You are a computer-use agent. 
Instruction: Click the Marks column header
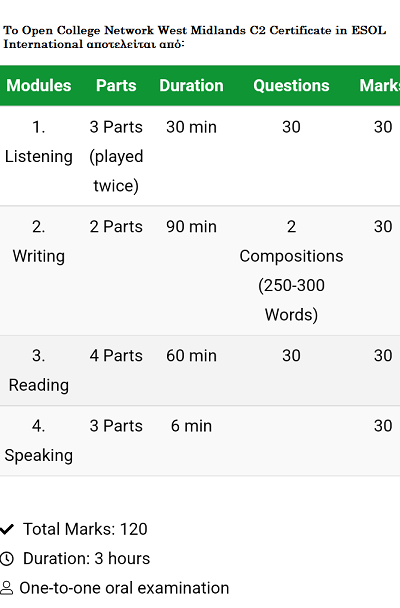379,86
